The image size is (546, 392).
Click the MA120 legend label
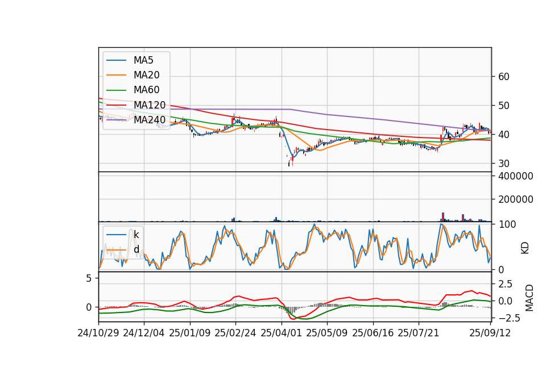tap(150, 105)
